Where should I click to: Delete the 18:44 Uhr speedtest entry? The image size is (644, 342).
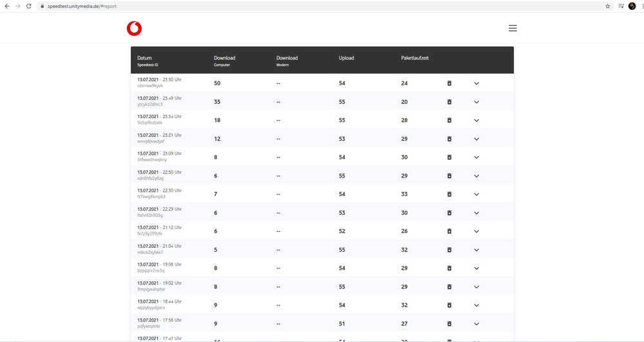pyautogui.click(x=449, y=305)
